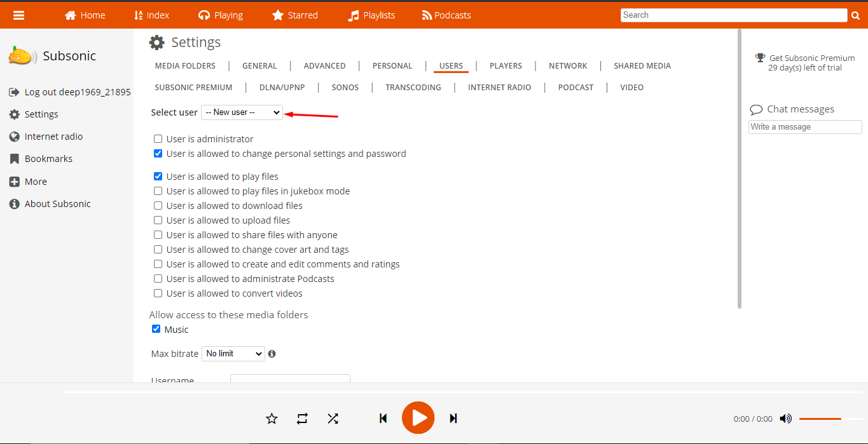Click the Get Subsonic Premium link

(x=812, y=58)
